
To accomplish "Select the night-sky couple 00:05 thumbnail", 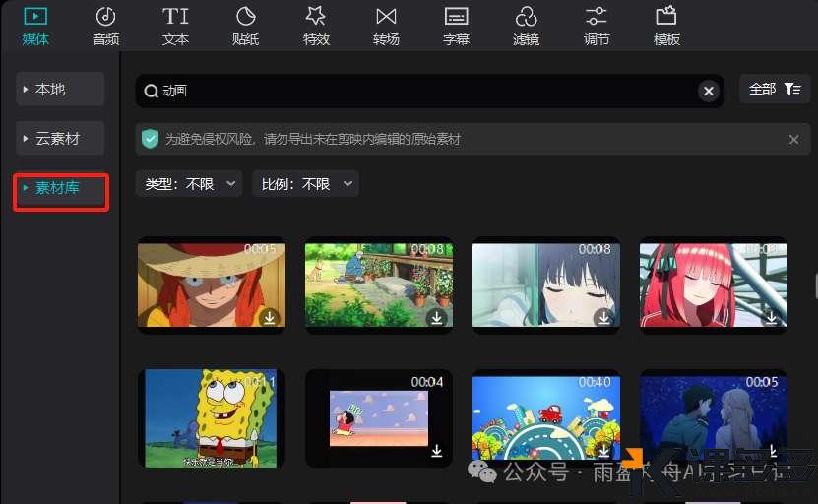I will point(714,417).
